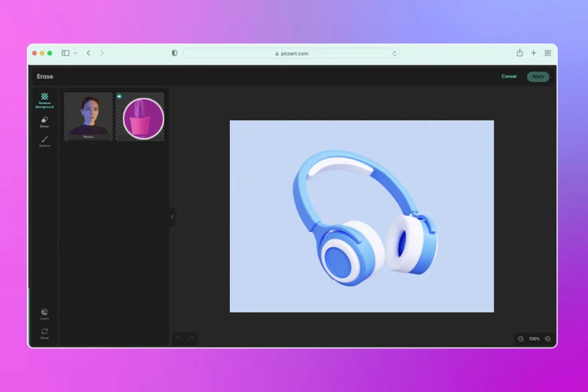Click the picsart.com address bar

pos(291,54)
